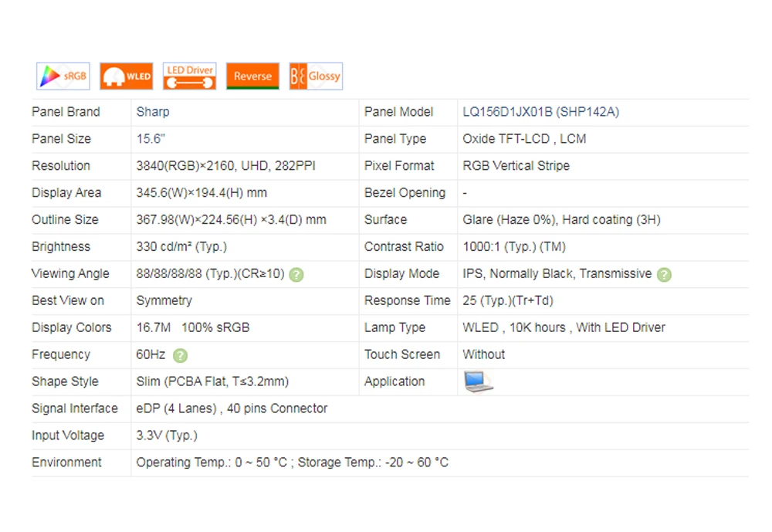Screen dimensions: 772x532
Task: Select the eDP (4 Lanes) , 40 pins Connector text
Action: 232,409
